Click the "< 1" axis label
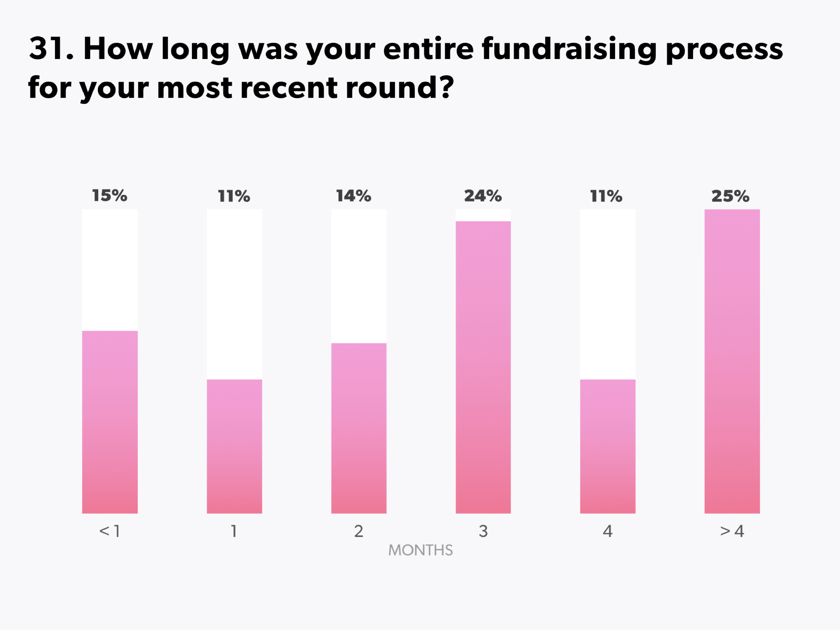Viewport: 840px width, 630px height. tap(109, 531)
